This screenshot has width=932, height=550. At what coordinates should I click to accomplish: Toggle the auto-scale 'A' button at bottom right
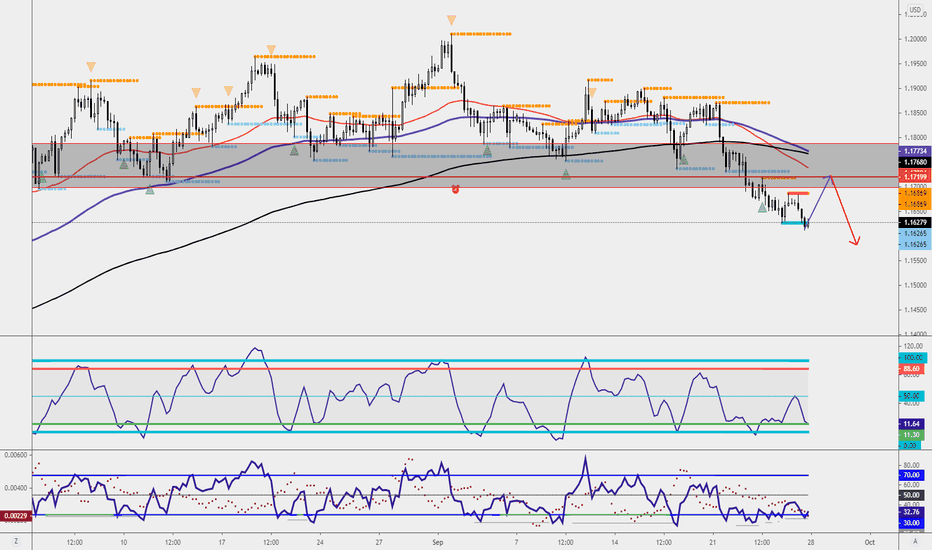click(x=915, y=542)
